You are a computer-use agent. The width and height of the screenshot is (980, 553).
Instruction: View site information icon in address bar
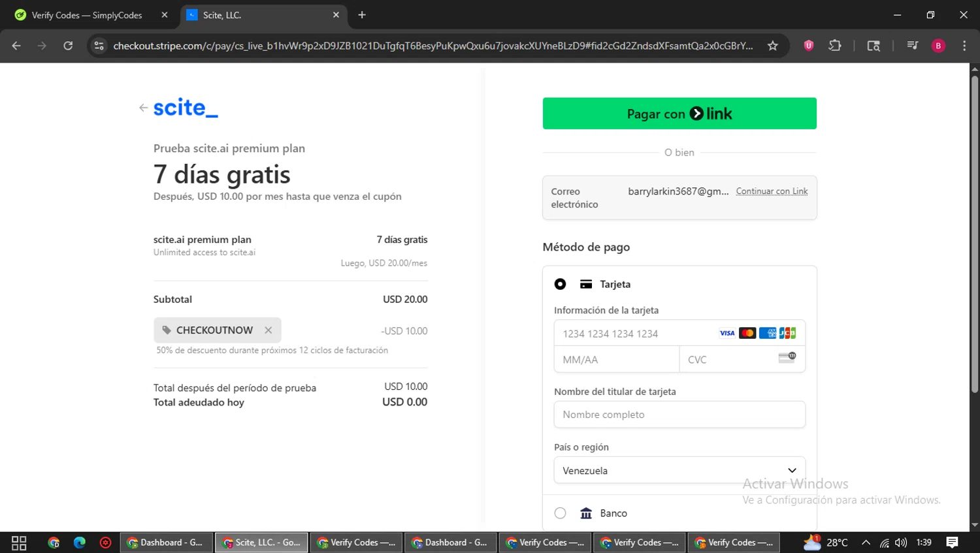pyautogui.click(x=99, y=46)
